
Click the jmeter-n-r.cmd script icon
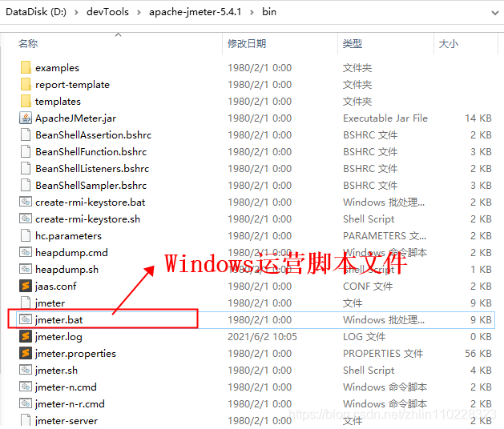pos(26,403)
